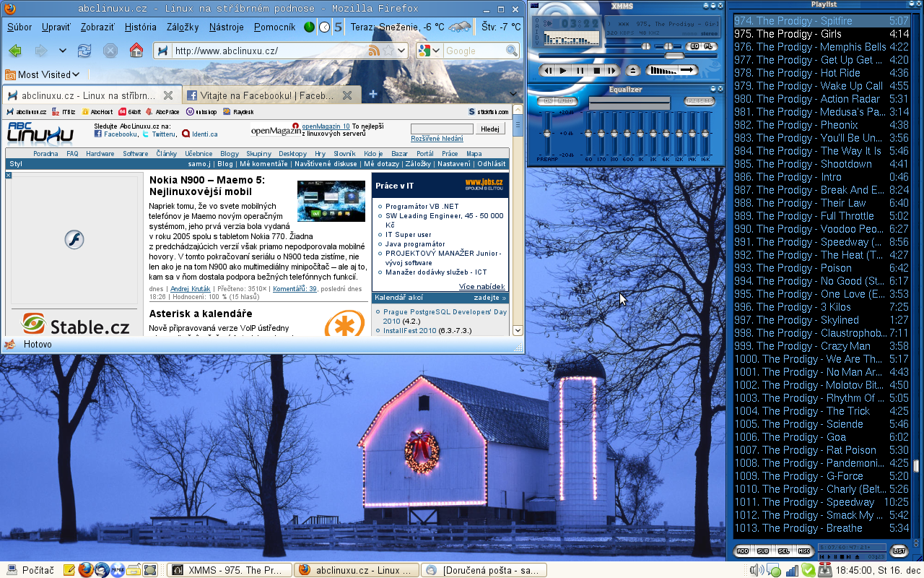Open the volume speaker tray icon
Screen dimensions: 924x578
[757, 570]
